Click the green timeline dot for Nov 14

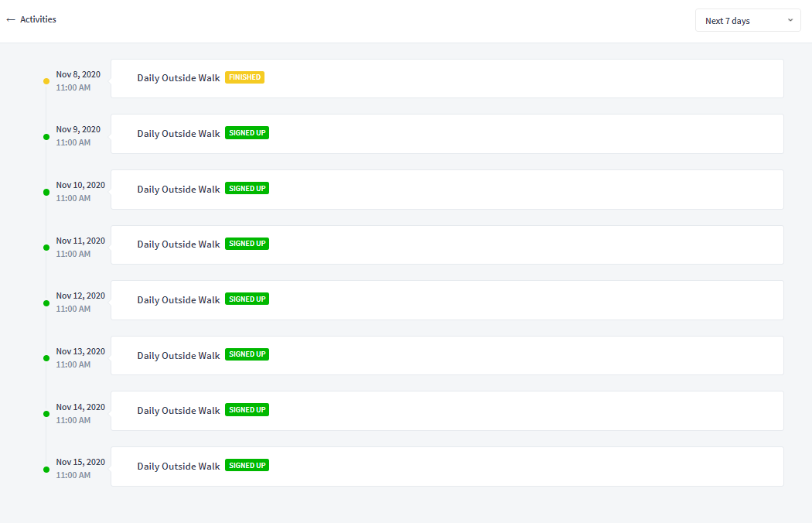coord(46,414)
